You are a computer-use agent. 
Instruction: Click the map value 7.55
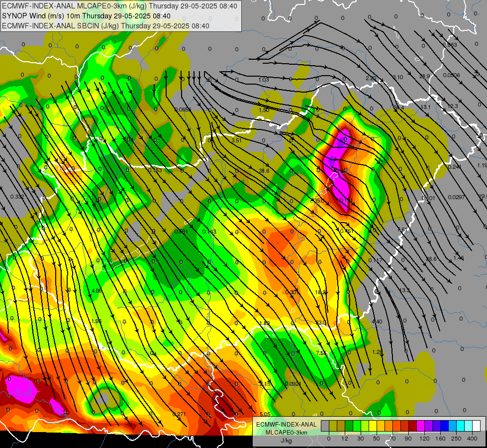[321, 352]
